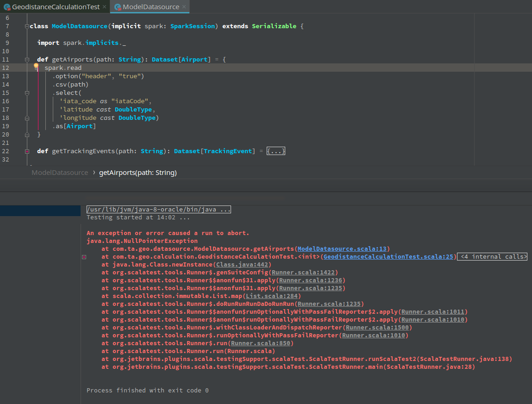Collapse the select block fold on line 15
Image resolution: width=532 pixels, height=404 pixels.
coord(27,93)
